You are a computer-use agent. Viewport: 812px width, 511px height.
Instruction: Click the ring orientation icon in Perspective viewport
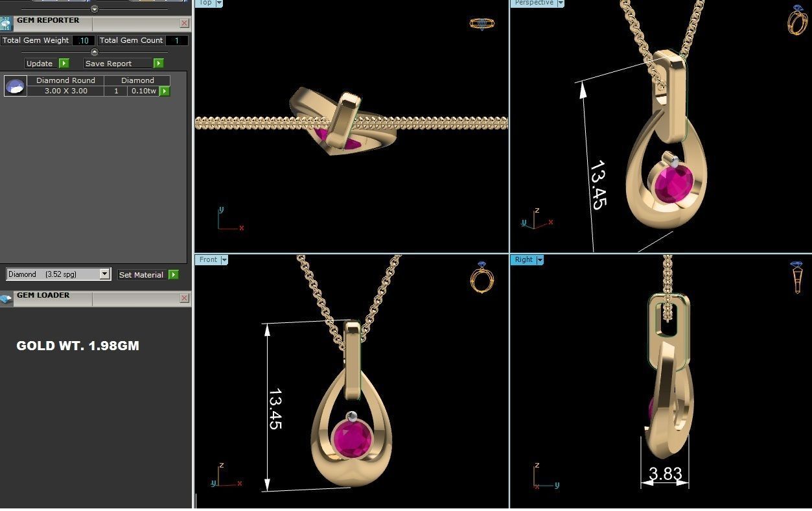click(796, 20)
